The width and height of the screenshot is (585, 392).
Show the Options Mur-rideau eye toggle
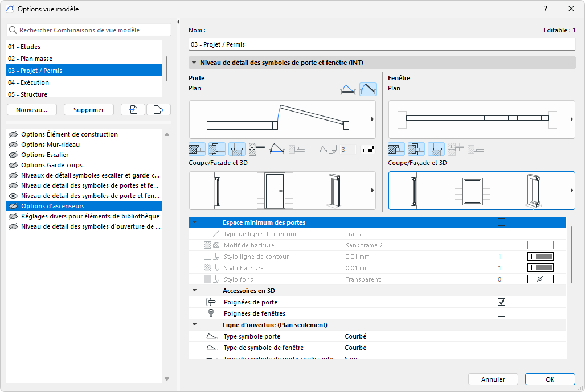tap(13, 145)
